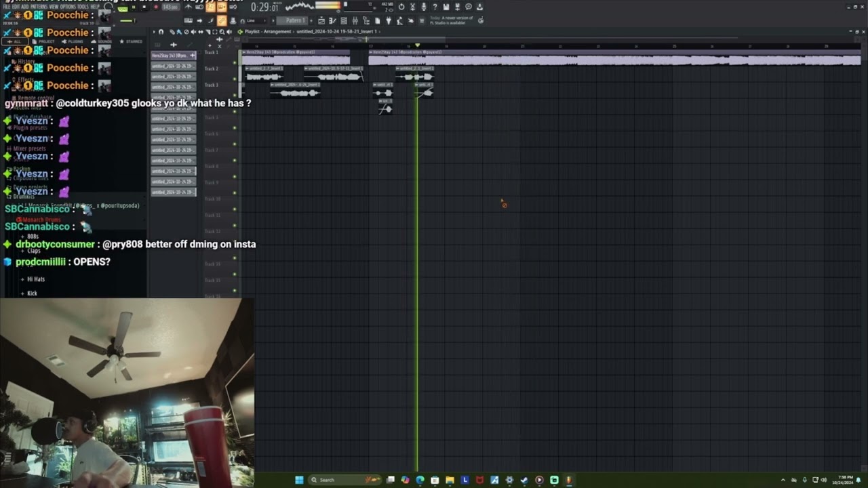Open the TOOLS menu
Screen dimensions: 868x488
[83, 7]
